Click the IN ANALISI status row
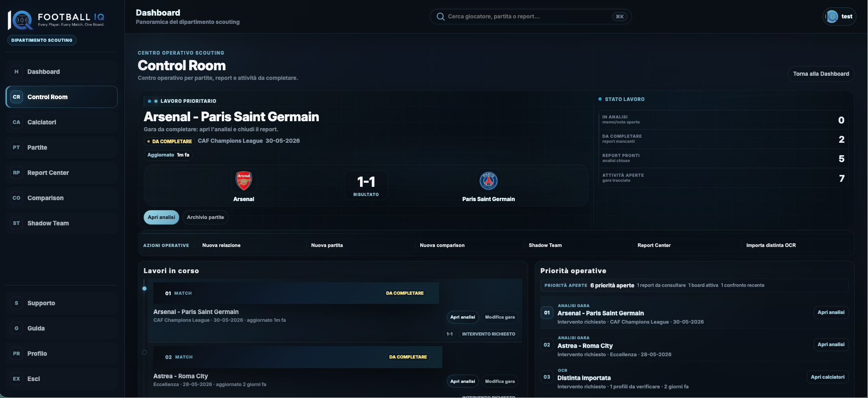 coord(723,120)
